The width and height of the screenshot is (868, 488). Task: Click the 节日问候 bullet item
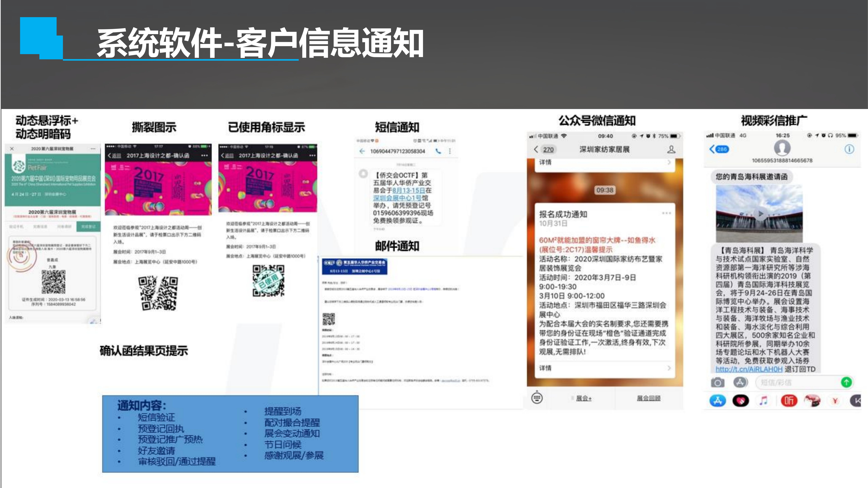pyautogui.click(x=283, y=445)
